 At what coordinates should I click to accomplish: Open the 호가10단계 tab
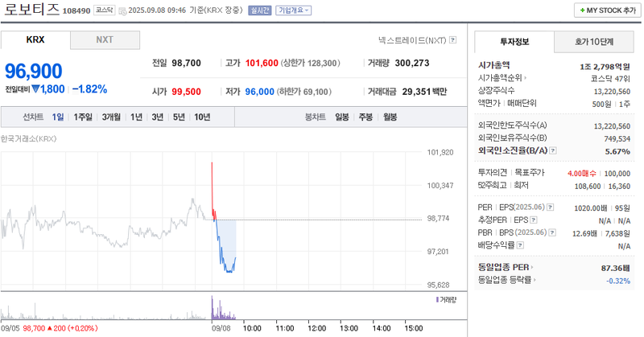coord(594,42)
